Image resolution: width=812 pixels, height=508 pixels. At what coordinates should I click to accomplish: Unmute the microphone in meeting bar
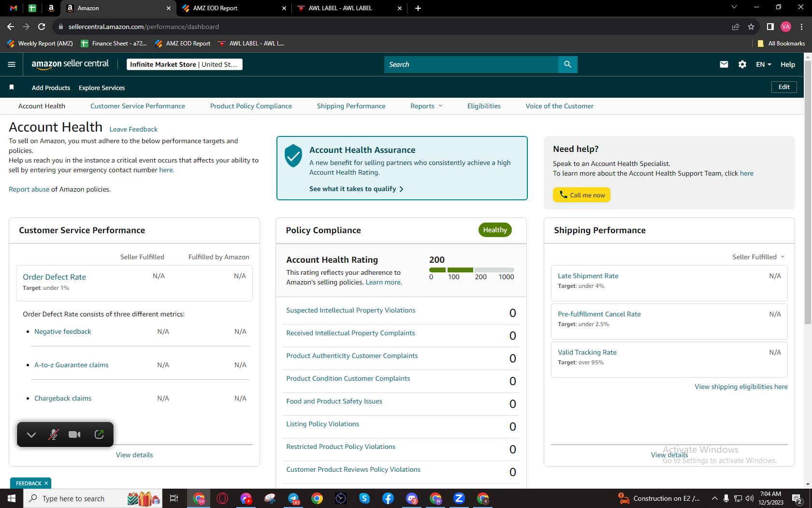point(53,434)
